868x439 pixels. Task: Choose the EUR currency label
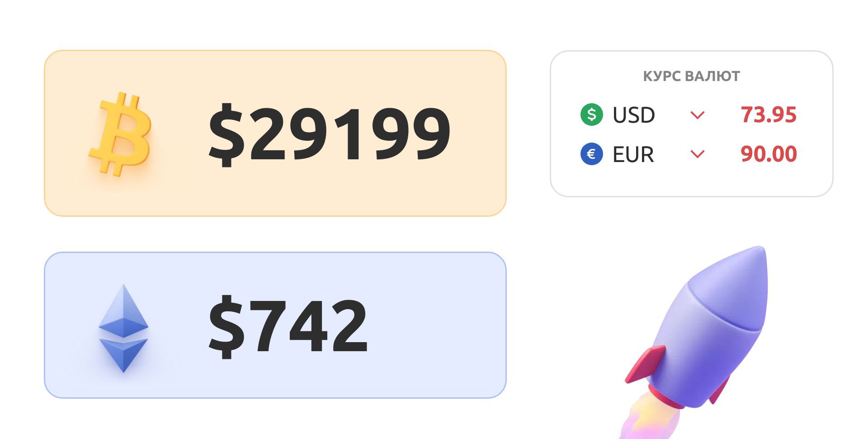pyautogui.click(x=633, y=154)
